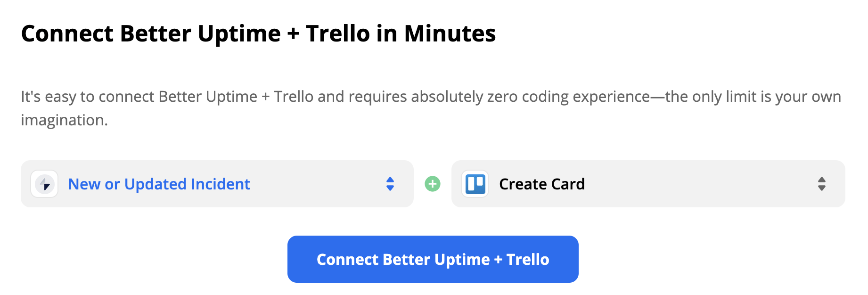The width and height of the screenshot is (868, 295).
Task: Select the "Create Card" label
Action: tap(542, 184)
